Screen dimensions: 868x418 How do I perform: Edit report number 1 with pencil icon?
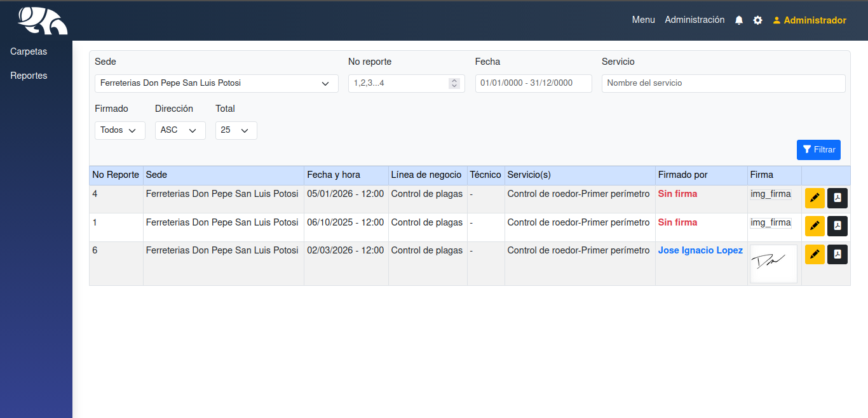click(815, 226)
